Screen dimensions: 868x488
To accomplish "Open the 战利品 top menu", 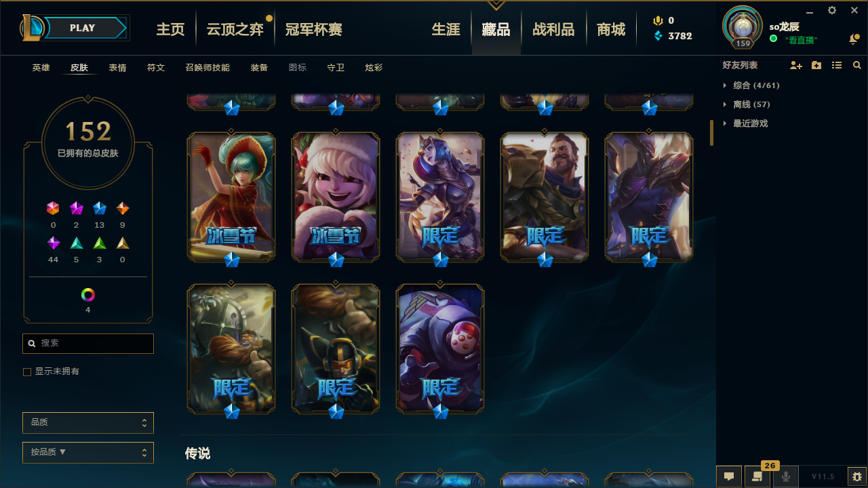I will click(553, 29).
